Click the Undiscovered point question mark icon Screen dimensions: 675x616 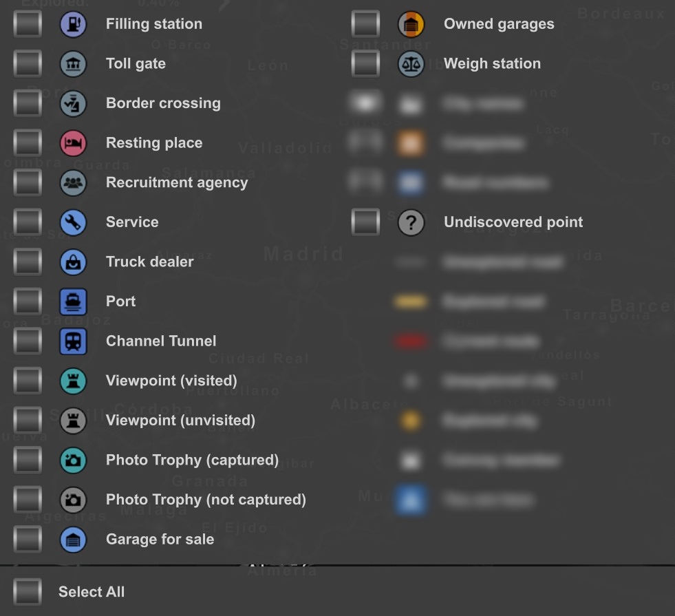pyautogui.click(x=411, y=222)
